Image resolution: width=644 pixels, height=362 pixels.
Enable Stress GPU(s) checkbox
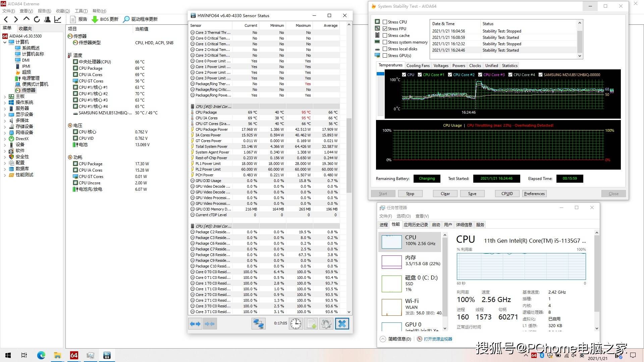pos(385,56)
